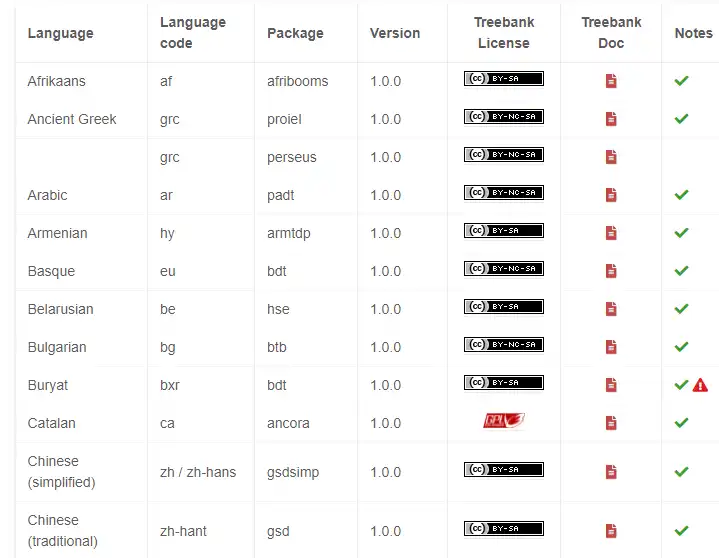Image resolution: width=719 pixels, height=558 pixels.
Task: Click the Language column header
Action: tap(60, 33)
